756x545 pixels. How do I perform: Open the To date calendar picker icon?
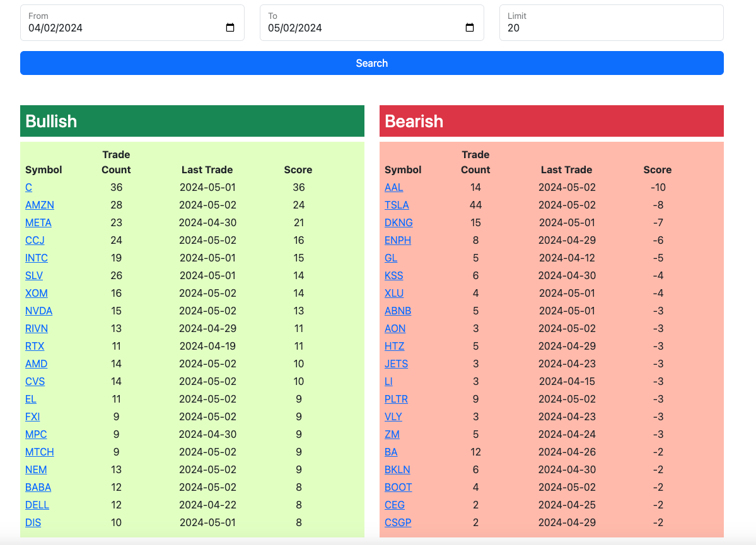[x=470, y=28]
